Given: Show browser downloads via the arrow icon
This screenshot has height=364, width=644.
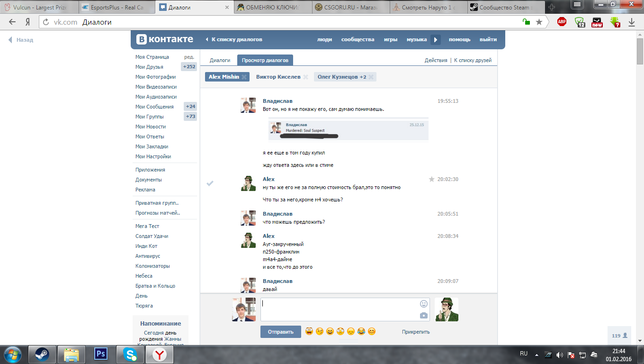Looking at the screenshot, I should pos(632,22).
